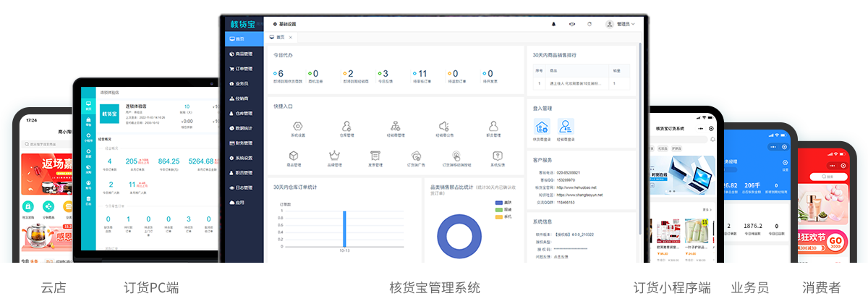Open 订货端广告 quick entry icon
This screenshot has width=868, height=304.
416,156
